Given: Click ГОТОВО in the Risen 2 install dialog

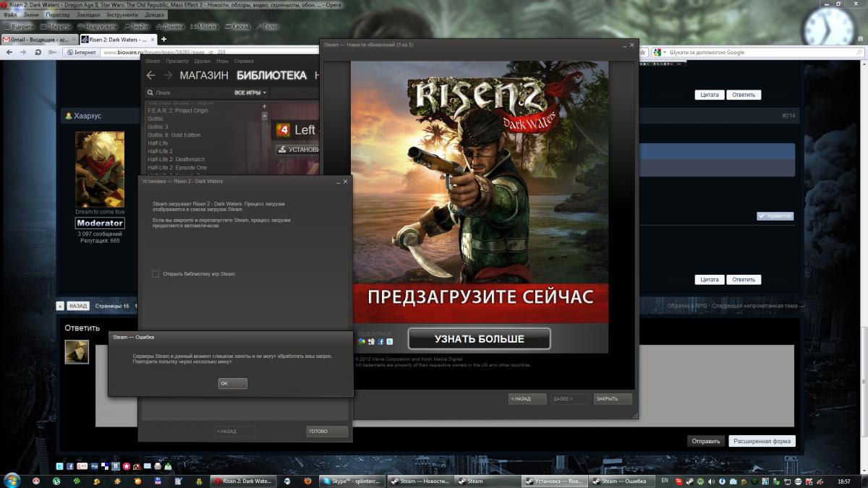Looking at the screenshot, I should click(x=327, y=431).
